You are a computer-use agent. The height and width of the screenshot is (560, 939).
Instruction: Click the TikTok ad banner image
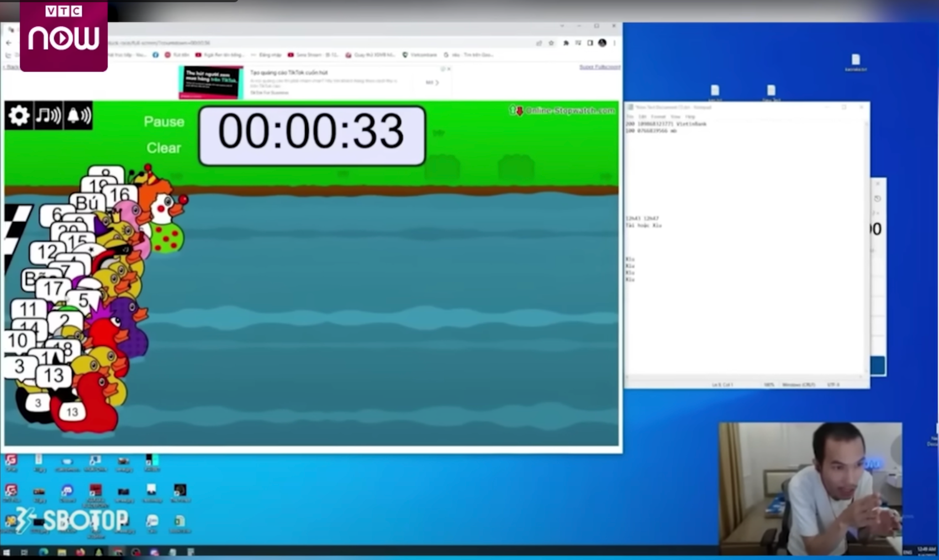tap(211, 82)
